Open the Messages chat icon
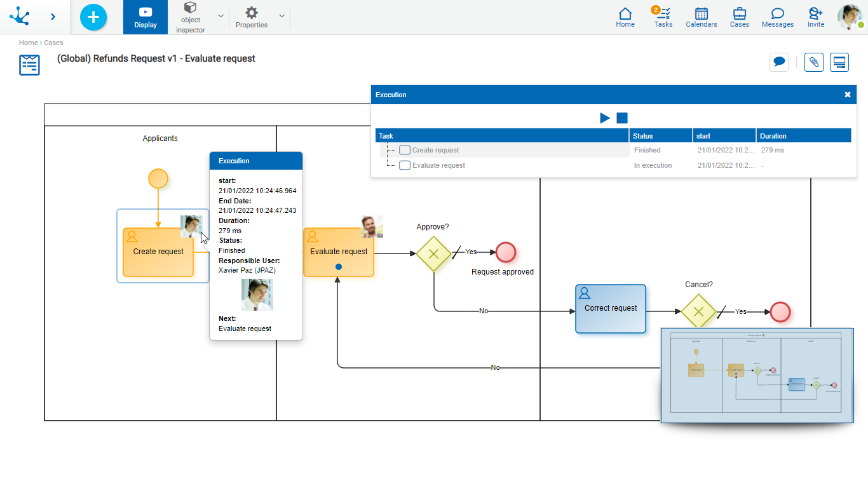The width and height of the screenshot is (868, 488). point(777,17)
